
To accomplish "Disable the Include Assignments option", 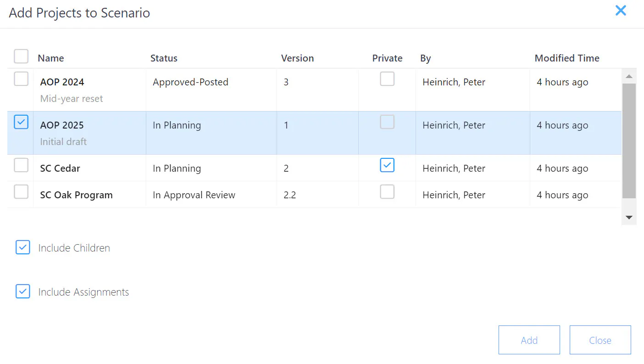I will pyautogui.click(x=23, y=291).
